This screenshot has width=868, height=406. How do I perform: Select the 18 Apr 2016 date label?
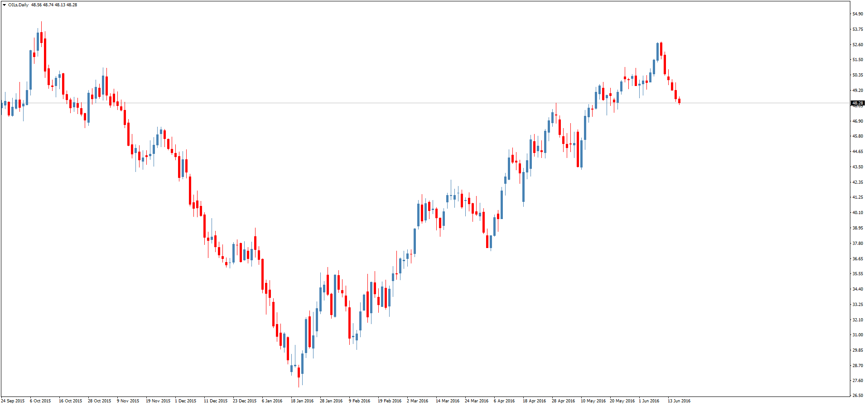click(x=535, y=401)
